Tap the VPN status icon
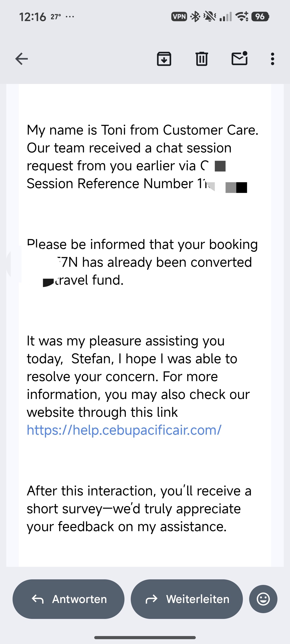 (x=179, y=17)
